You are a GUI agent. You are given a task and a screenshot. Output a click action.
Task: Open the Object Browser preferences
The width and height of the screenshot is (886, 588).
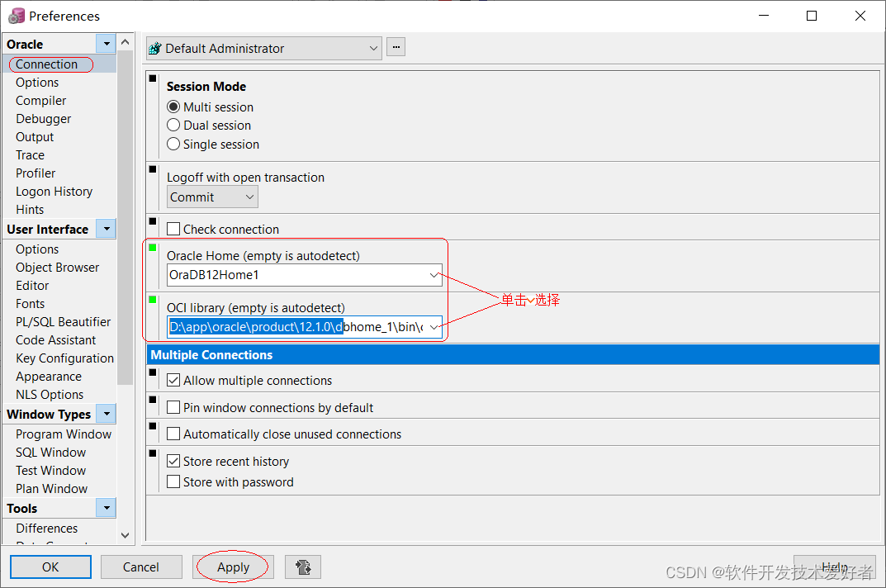[58, 268]
